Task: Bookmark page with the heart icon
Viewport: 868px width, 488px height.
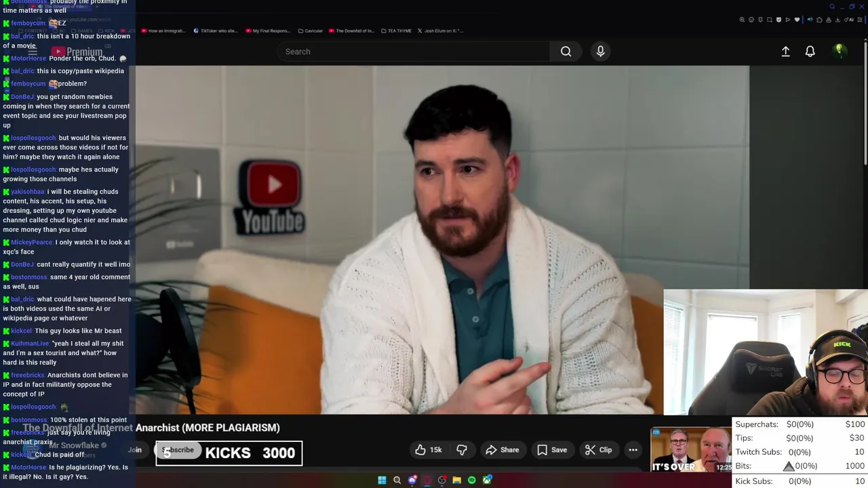Action: tap(797, 20)
